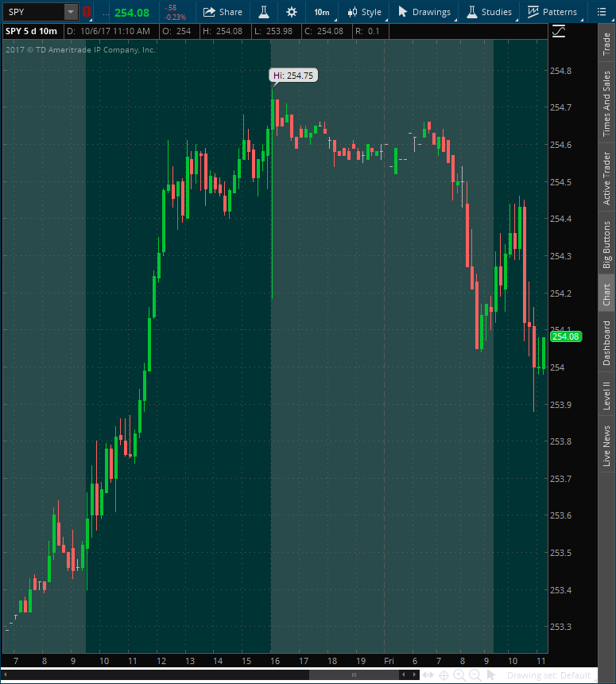Click the list menu icon at top right
Screen dimensions: 616x684
coord(602,12)
